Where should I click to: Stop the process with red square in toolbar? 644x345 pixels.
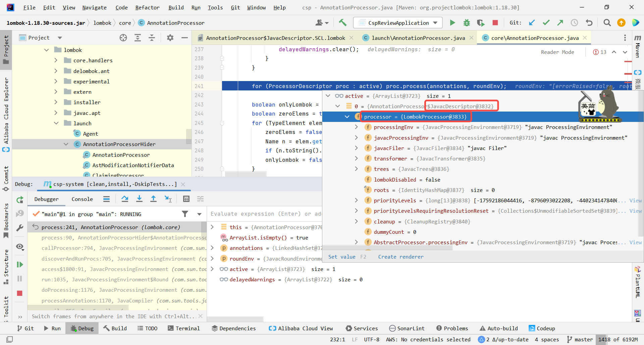[x=495, y=22]
